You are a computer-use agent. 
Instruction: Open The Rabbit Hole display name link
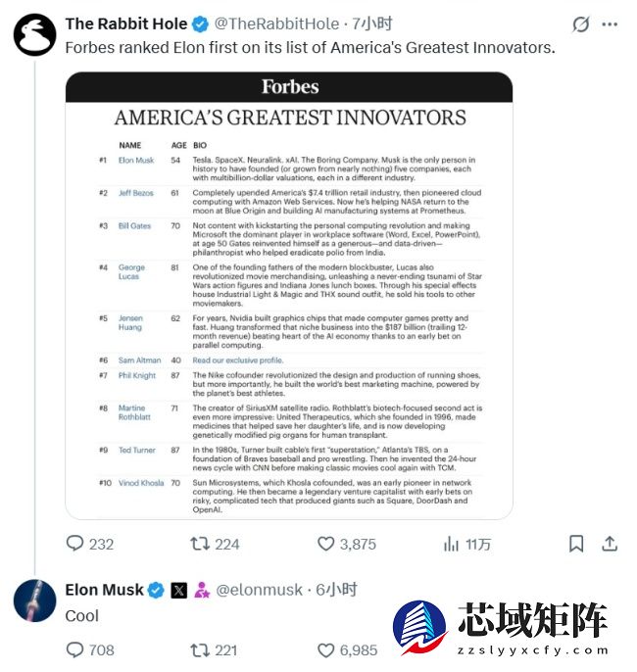click(122, 23)
